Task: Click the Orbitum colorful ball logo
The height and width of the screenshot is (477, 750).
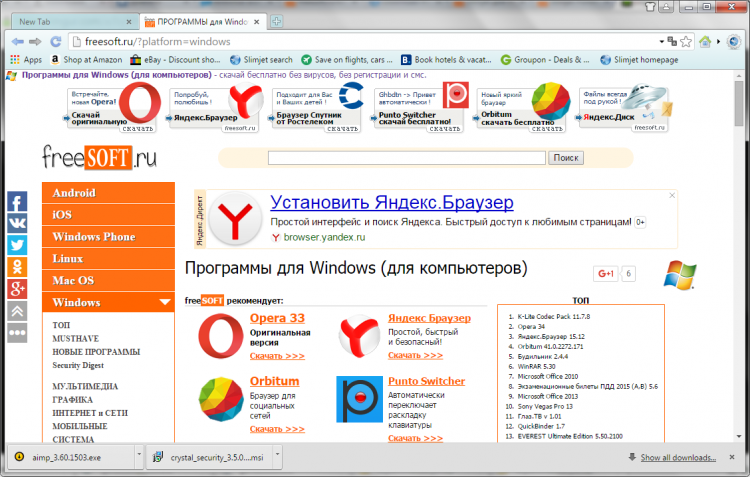Action: 221,399
